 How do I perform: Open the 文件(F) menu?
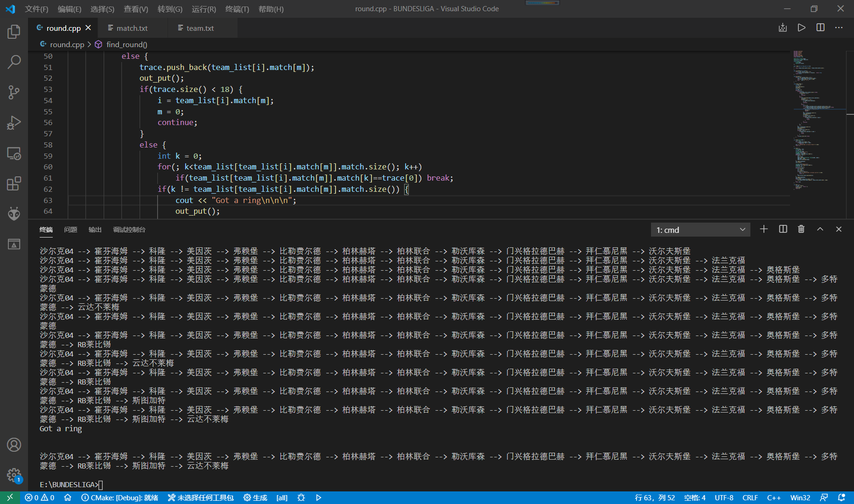(x=36, y=9)
